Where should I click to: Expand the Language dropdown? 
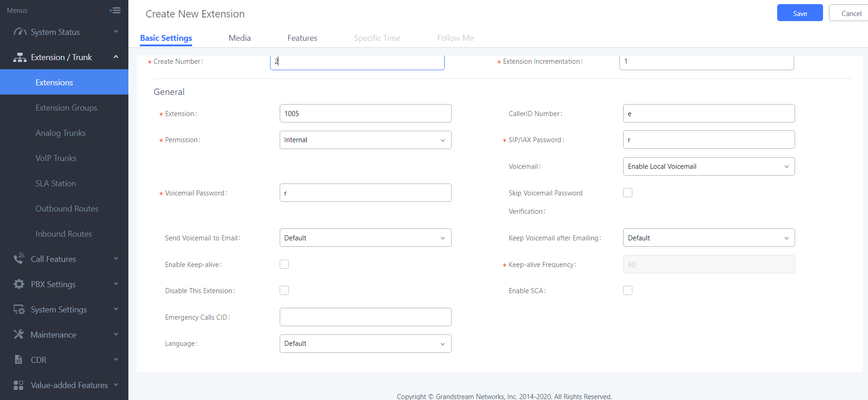[365, 344]
